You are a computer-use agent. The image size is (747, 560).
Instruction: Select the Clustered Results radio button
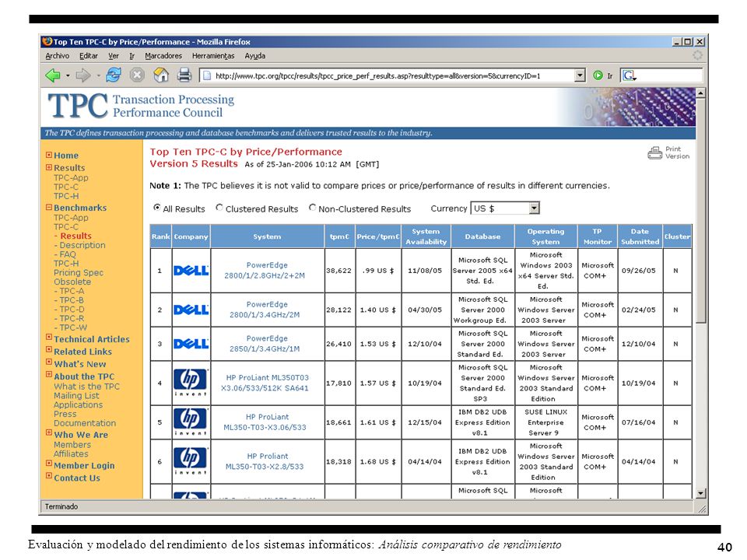tap(219, 208)
